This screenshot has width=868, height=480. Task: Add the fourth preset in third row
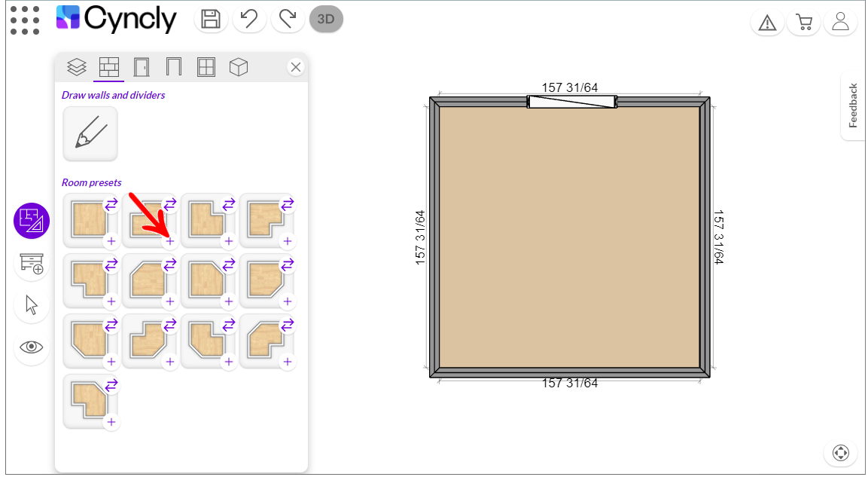[x=288, y=362]
